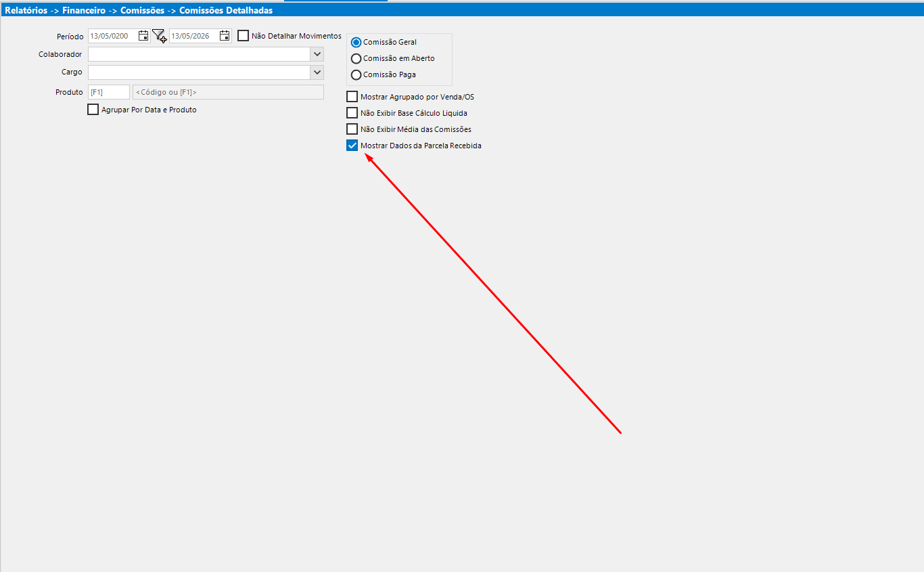Viewport: 924px width, 572px height.
Task: Click the Período label
Action: [x=70, y=37]
